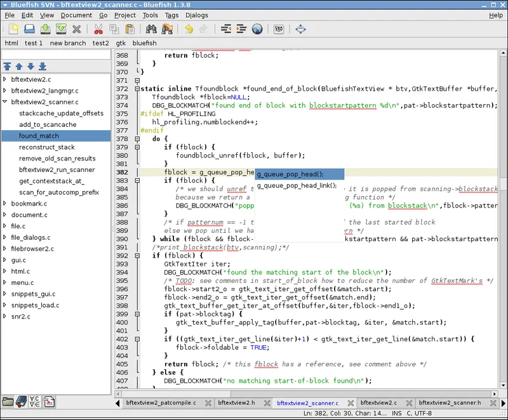Collapse code fold at line 402
Screen dimensions: 508x420
pos(137,339)
